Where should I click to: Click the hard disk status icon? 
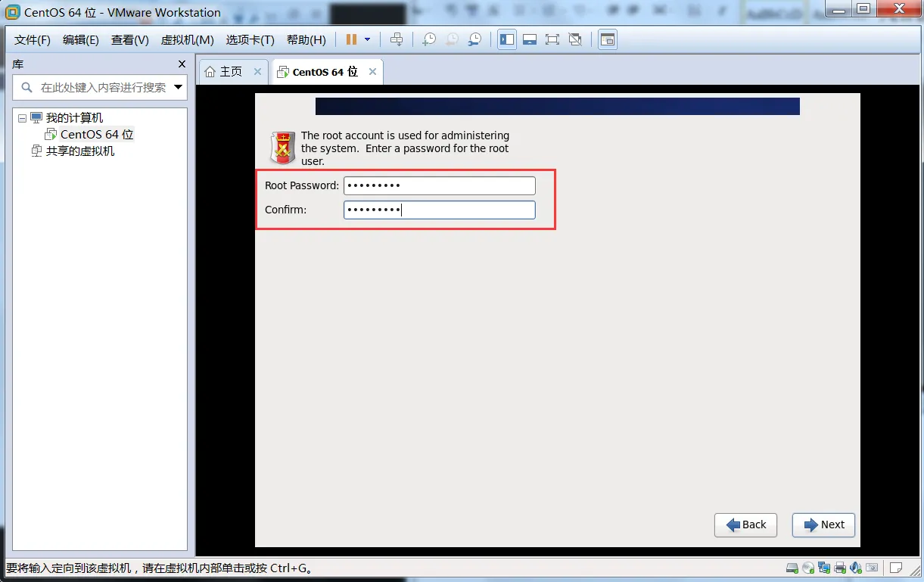[x=792, y=568]
